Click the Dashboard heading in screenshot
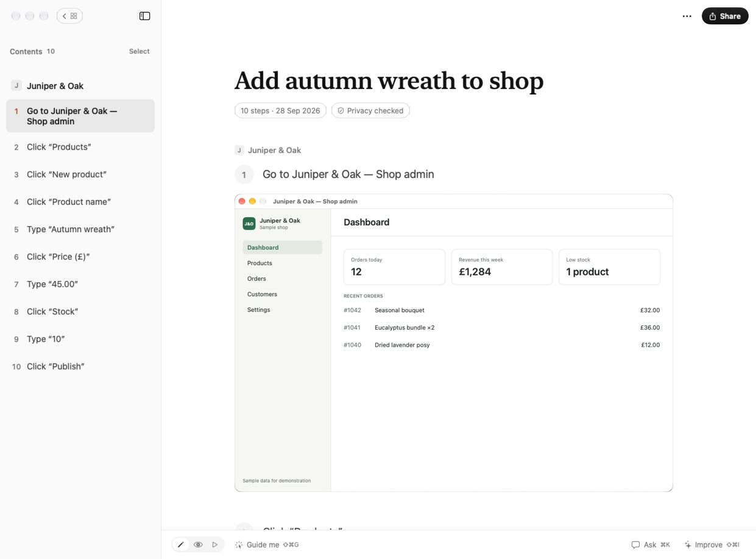756x559 pixels. [x=366, y=223]
